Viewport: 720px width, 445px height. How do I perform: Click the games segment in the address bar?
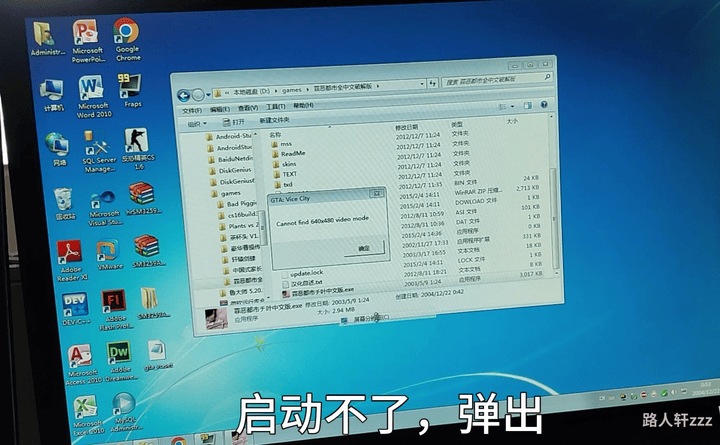pos(292,90)
